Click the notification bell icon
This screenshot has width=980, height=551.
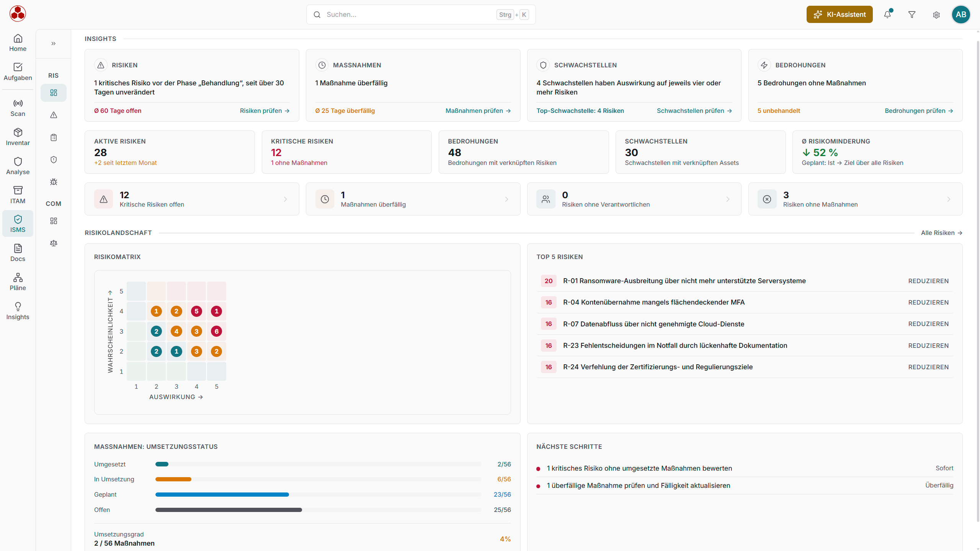tap(887, 15)
